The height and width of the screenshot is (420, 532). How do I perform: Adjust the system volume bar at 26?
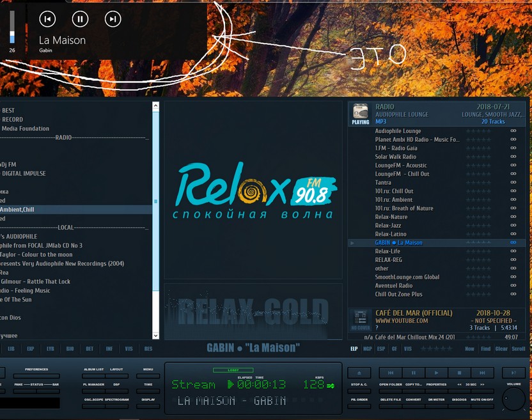point(12,28)
